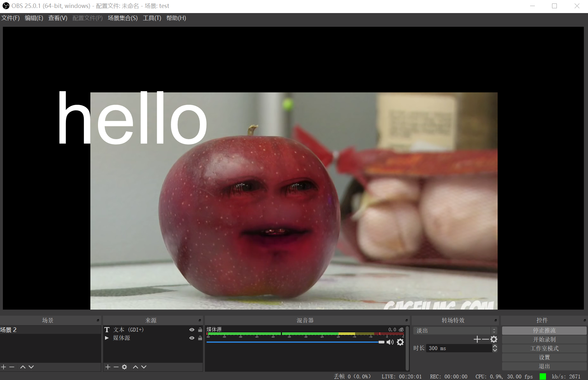The width and height of the screenshot is (588, 380).
Task: Open the 编辑(E) menu
Action: (34, 18)
